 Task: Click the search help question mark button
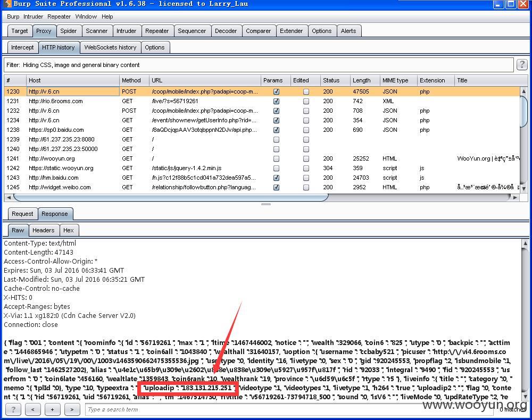[x=13, y=409]
